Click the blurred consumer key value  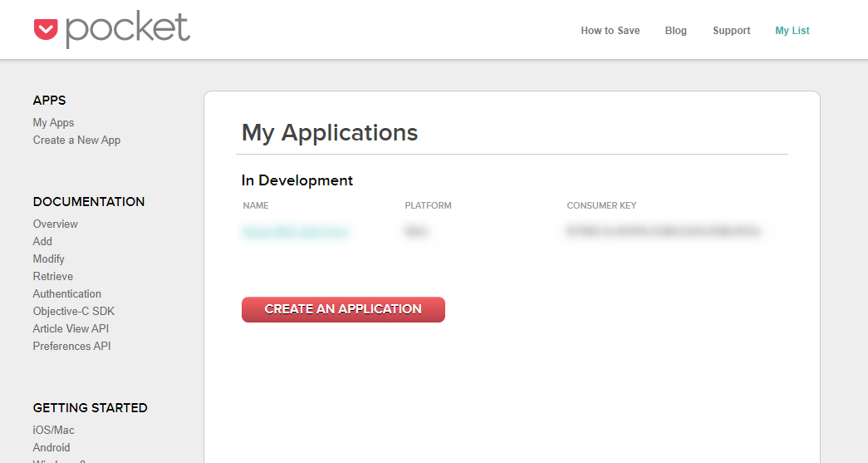coord(663,232)
